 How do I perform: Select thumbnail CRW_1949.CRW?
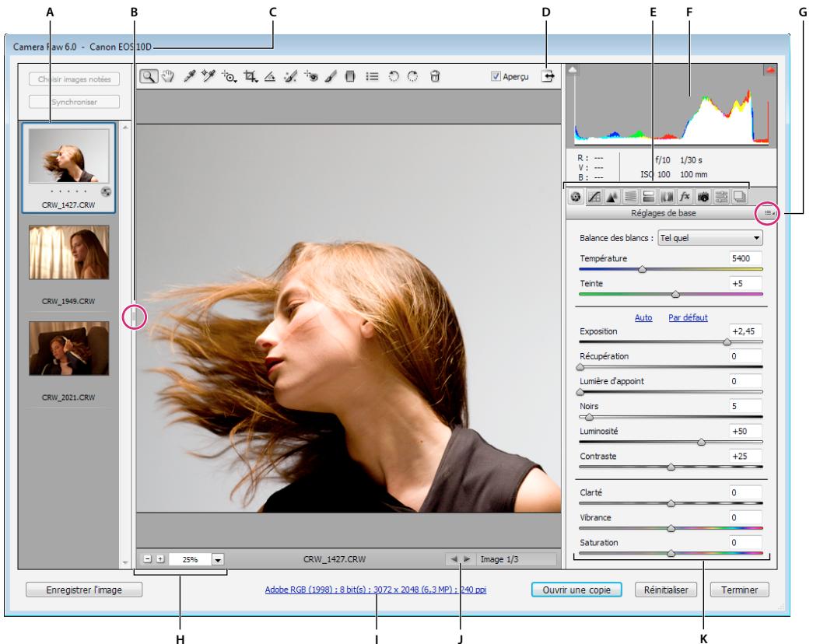[69, 253]
